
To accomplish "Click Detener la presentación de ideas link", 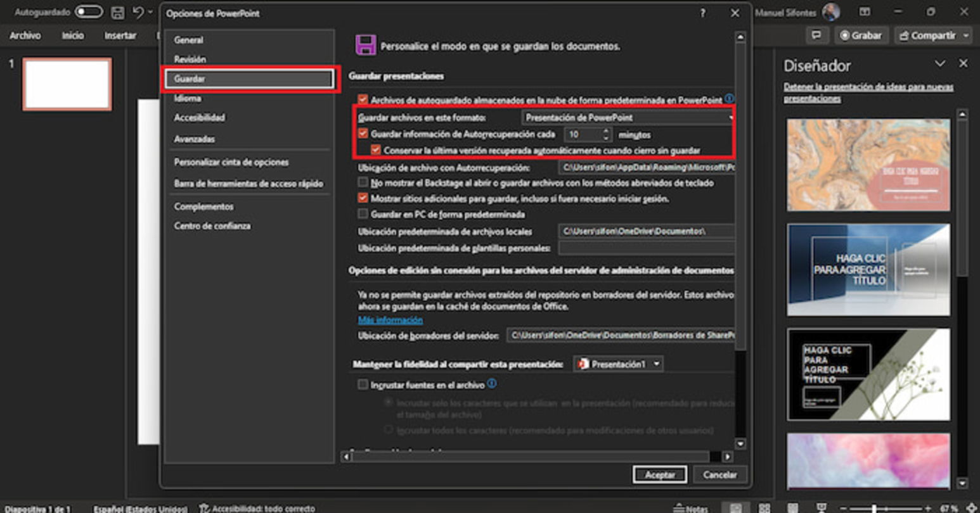I will coord(868,92).
